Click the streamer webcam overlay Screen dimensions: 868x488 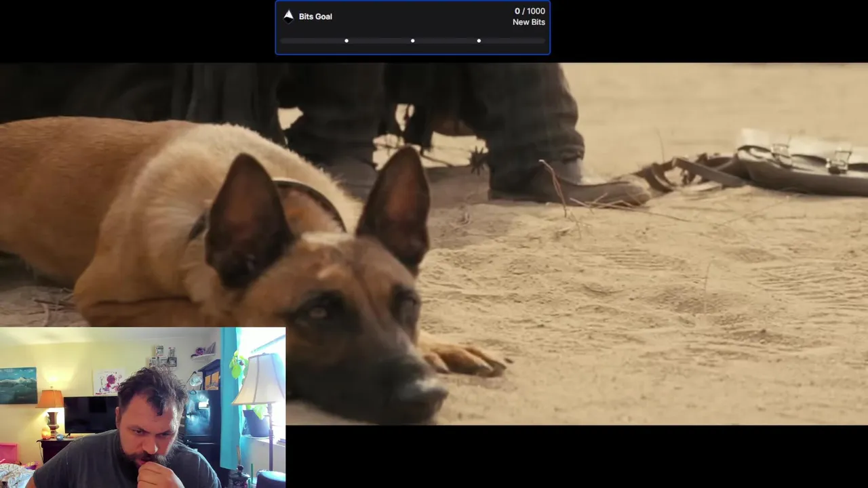143,407
